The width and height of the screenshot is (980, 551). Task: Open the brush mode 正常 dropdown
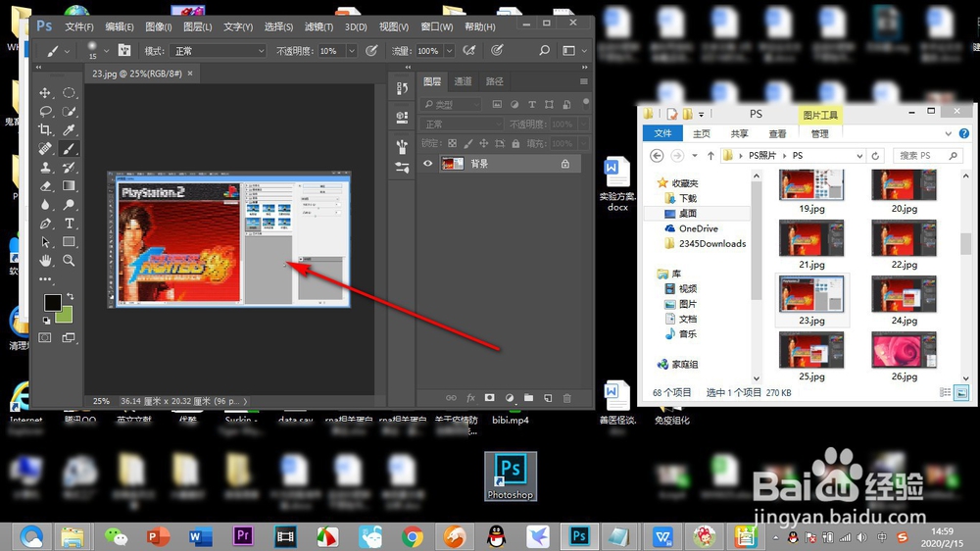point(217,51)
